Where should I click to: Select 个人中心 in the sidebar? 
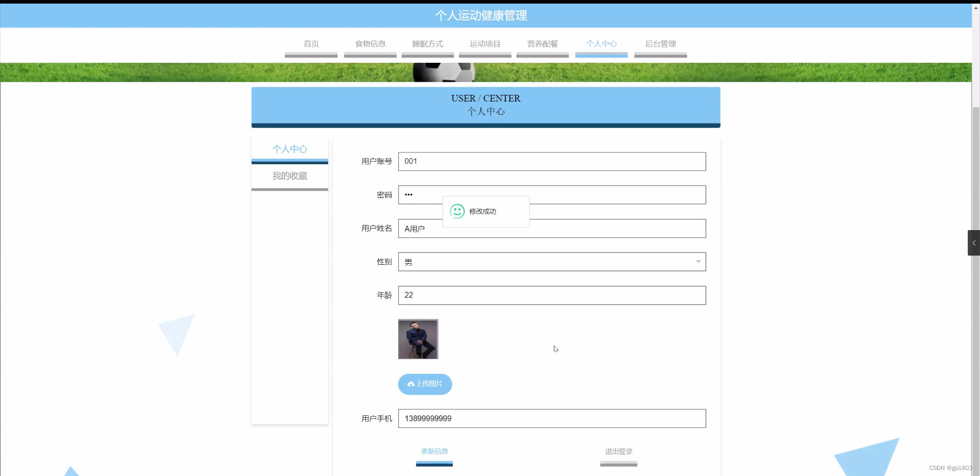click(x=289, y=148)
